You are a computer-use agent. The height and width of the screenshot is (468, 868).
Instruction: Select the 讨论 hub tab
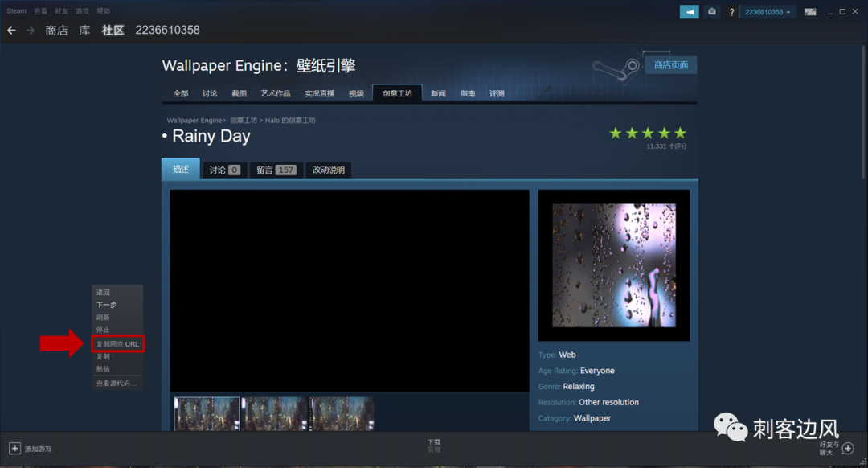pyautogui.click(x=210, y=93)
